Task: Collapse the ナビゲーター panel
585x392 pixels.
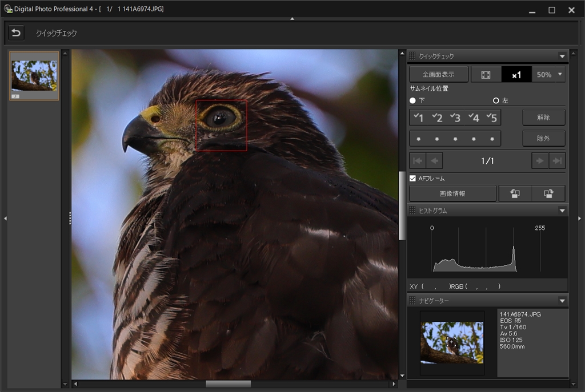Action: point(562,301)
